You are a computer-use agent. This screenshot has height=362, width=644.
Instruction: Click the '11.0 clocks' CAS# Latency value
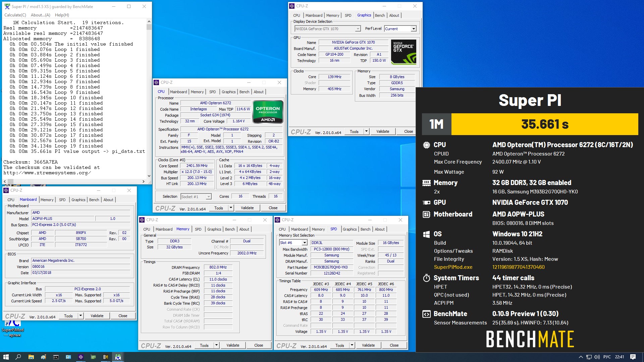point(218,279)
